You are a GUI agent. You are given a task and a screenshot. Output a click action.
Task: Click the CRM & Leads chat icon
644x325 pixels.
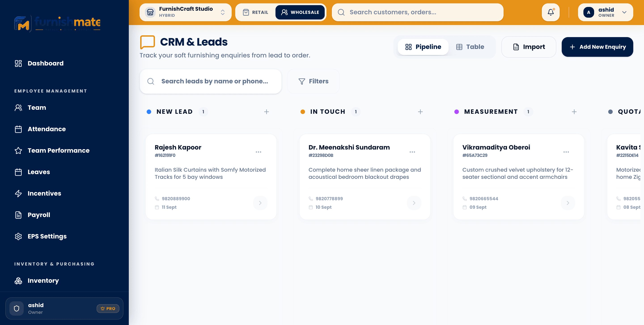pos(148,42)
